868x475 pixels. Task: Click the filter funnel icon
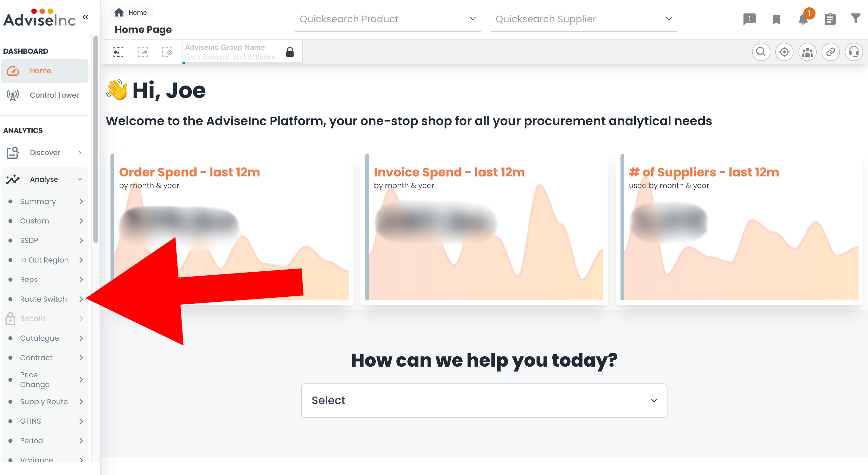pyautogui.click(x=855, y=19)
